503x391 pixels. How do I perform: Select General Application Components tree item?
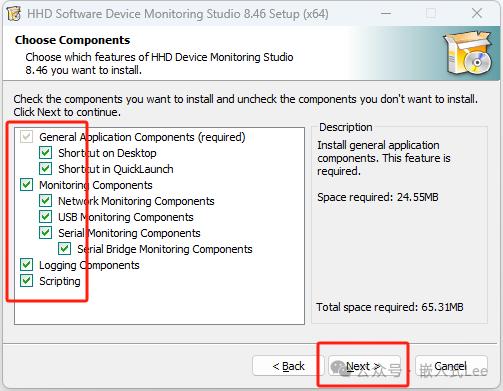pyautogui.click(x=142, y=137)
